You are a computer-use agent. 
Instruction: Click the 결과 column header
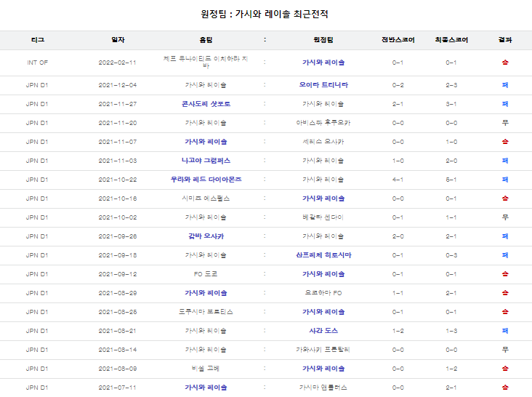pyautogui.click(x=505, y=40)
